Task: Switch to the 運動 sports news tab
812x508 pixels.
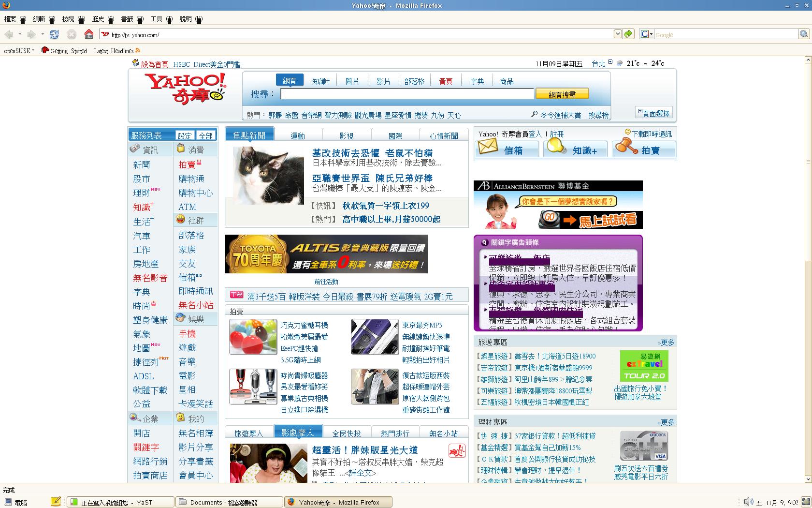Action: (298, 135)
